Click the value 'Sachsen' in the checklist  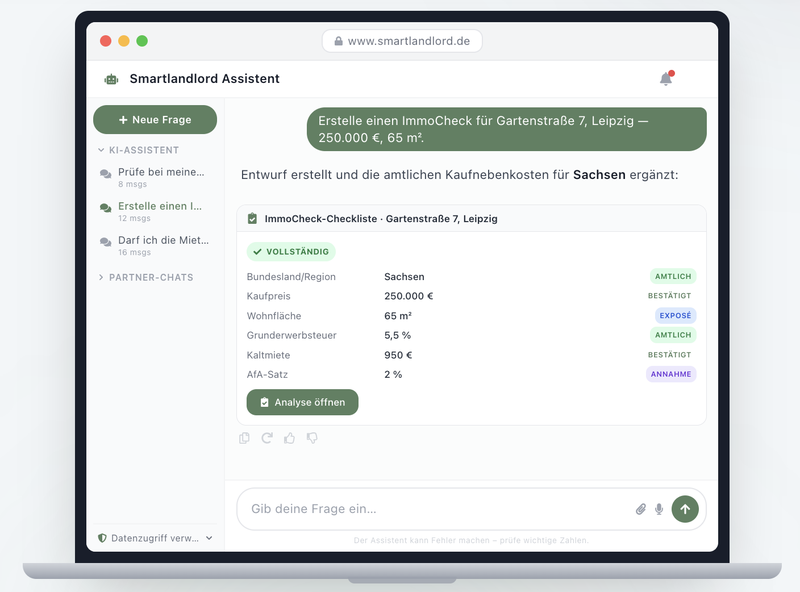tap(404, 277)
